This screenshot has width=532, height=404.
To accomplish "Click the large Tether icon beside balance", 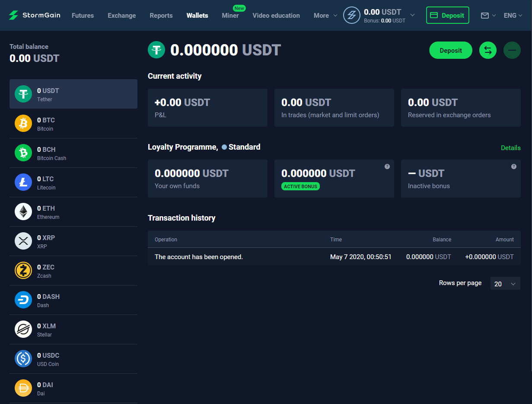I will click(156, 50).
